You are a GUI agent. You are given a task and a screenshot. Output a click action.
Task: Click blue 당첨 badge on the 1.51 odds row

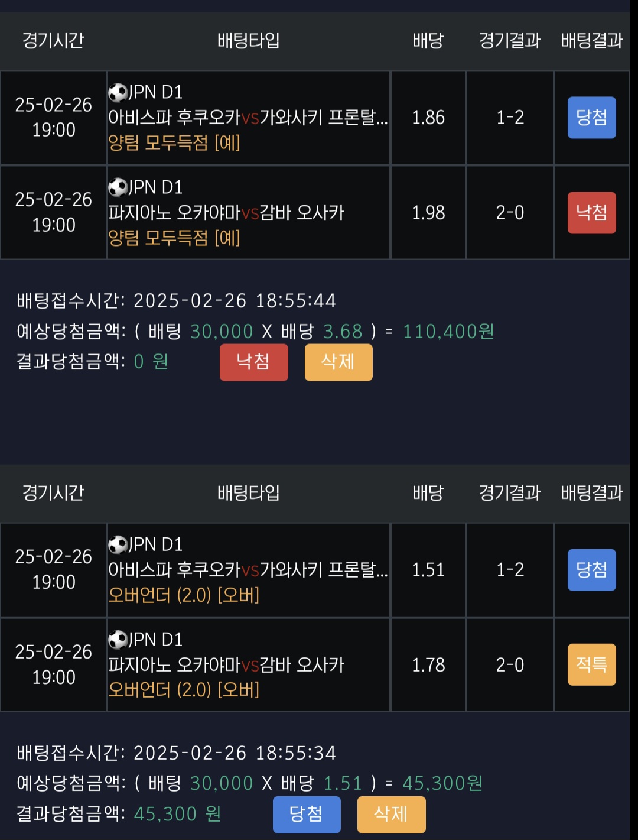point(591,570)
